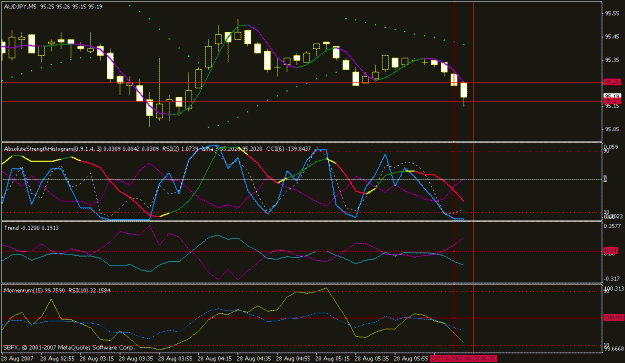Click the red 100.00 level tag in Momentum panel
Image resolution: width=625 pixels, height=363 pixels.
[x=613, y=318]
